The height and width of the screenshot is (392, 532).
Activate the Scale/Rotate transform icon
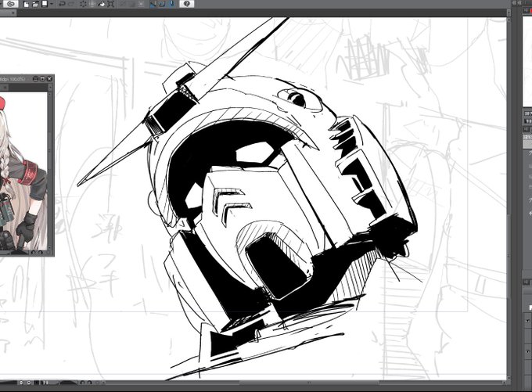point(110,4)
